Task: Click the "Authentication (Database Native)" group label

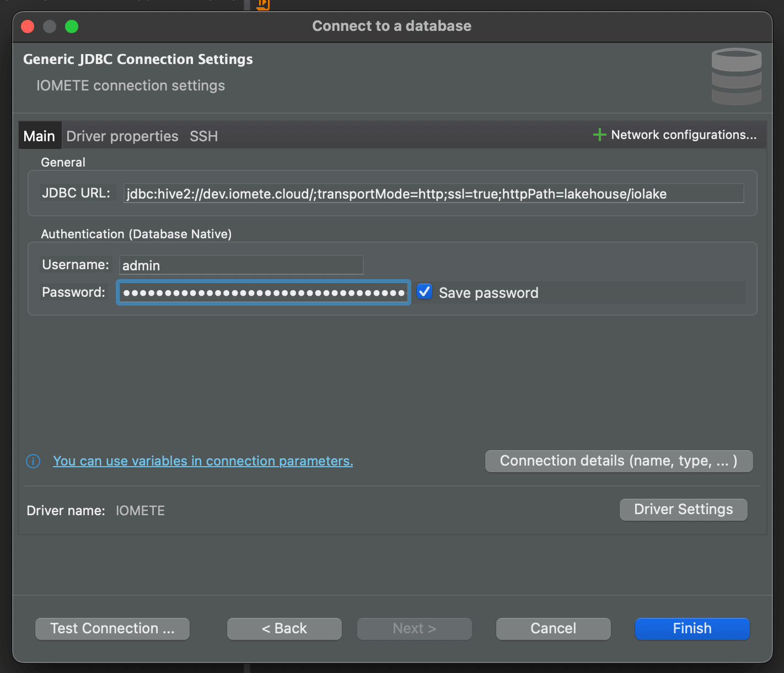Action: [136, 234]
